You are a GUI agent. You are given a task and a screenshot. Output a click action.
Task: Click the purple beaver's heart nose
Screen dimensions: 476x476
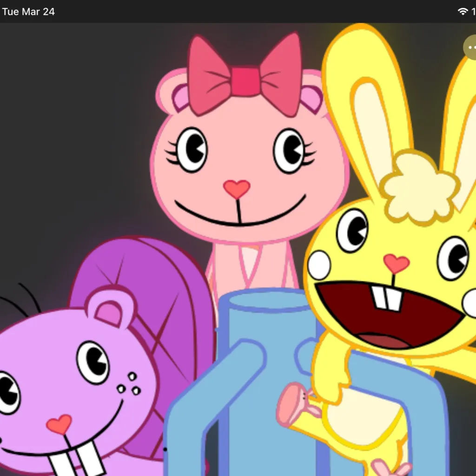pyautogui.click(x=59, y=424)
